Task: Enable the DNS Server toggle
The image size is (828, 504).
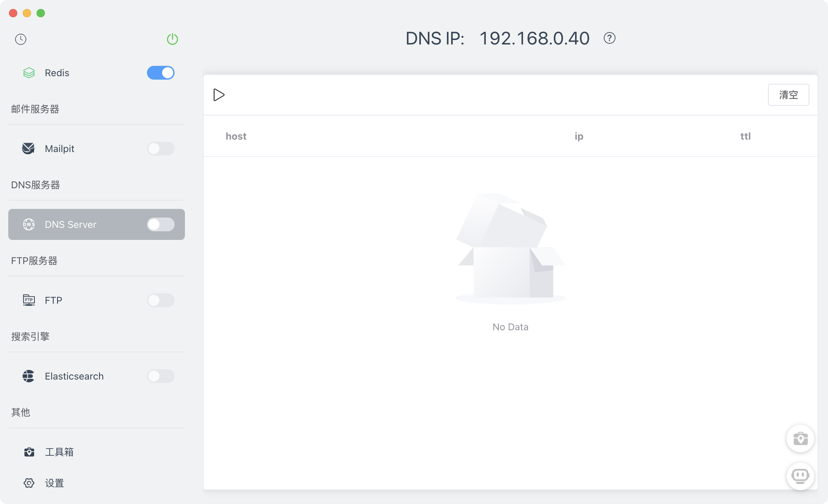Action: 161,224
